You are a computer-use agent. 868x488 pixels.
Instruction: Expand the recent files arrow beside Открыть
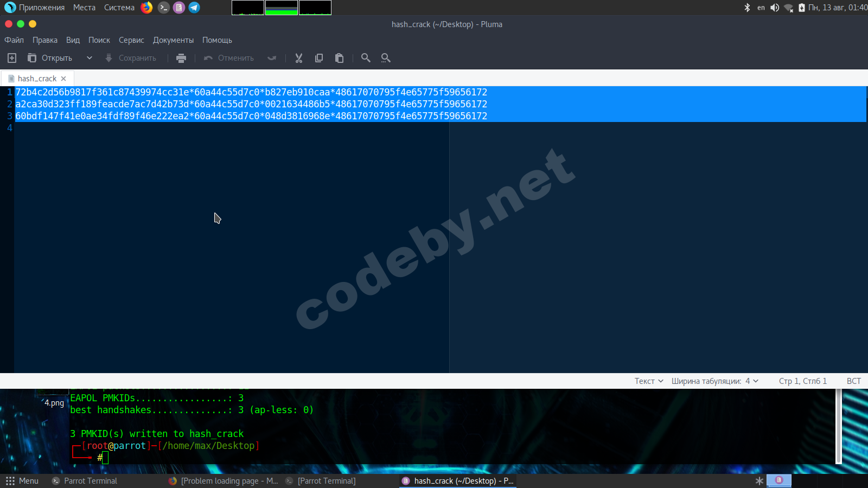click(90, 58)
